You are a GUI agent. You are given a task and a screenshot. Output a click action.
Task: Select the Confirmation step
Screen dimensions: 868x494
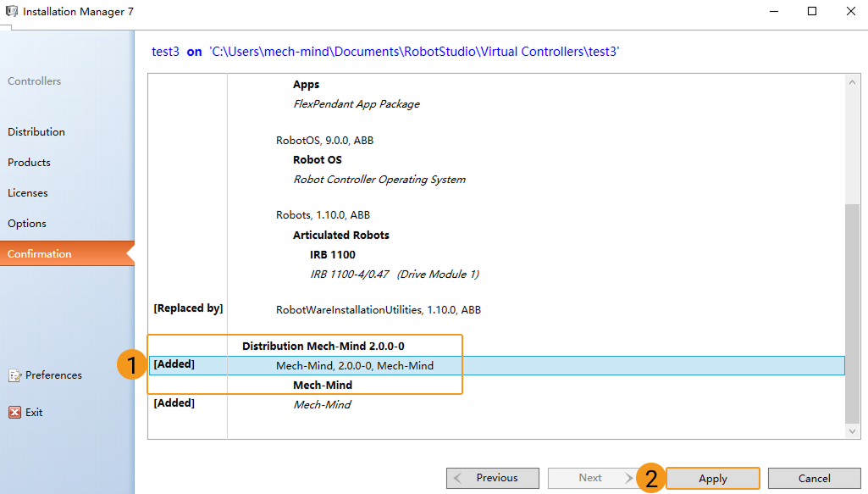coord(40,254)
